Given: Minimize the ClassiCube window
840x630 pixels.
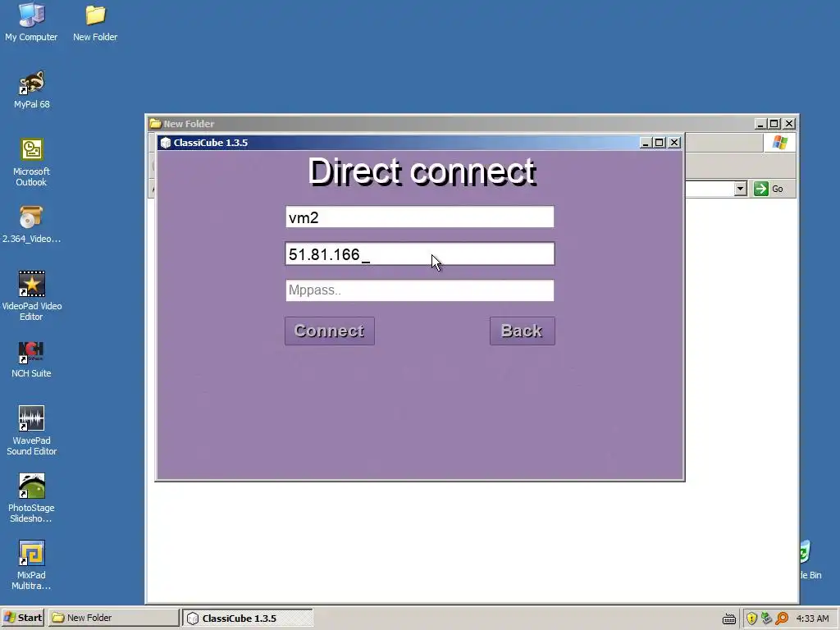Looking at the screenshot, I should [646, 143].
